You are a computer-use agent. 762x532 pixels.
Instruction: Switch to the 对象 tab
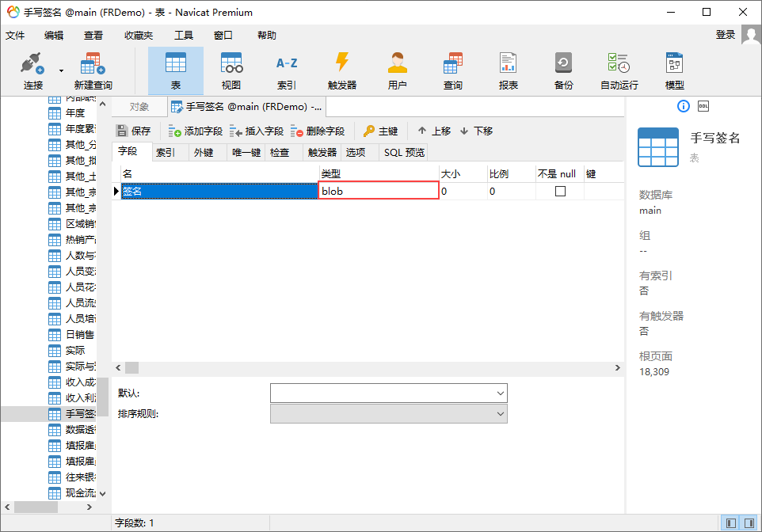point(139,106)
